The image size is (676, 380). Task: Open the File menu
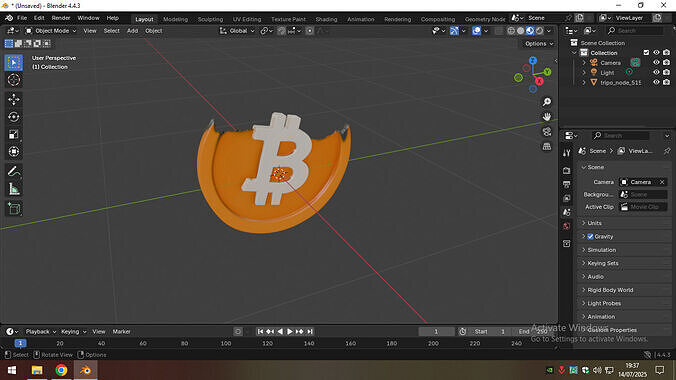click(x=22, y=18)
